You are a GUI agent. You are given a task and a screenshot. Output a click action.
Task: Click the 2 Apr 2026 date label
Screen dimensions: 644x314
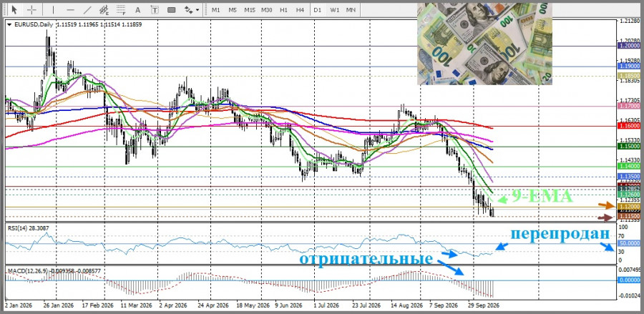pyautogui.click(x=173, y=306)
